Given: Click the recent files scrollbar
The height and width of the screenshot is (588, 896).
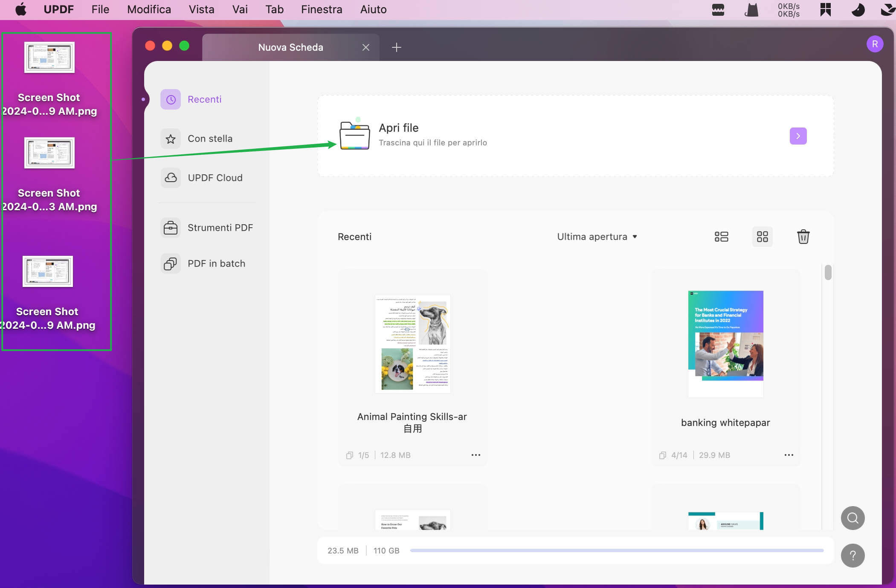Looking at the screenshot, I should [828, 272].
